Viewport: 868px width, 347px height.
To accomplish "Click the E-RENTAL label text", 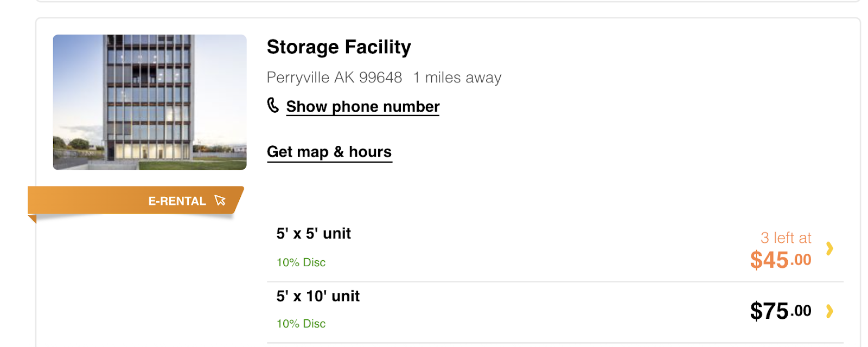I will (x=177, y=201).
